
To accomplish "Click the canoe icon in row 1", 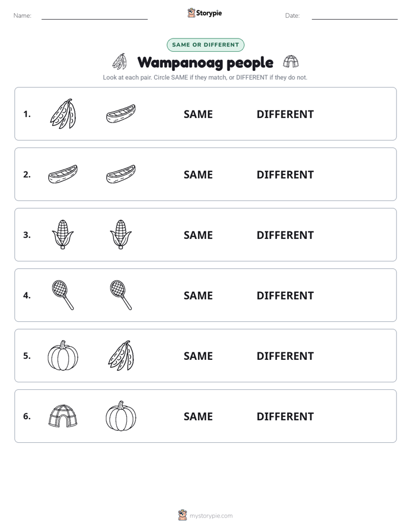I will [121, 113].
